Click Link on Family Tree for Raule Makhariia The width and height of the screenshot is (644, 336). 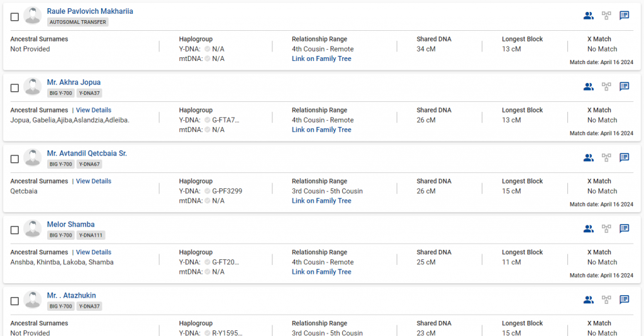pyautogui.click(x=321, y=59)
